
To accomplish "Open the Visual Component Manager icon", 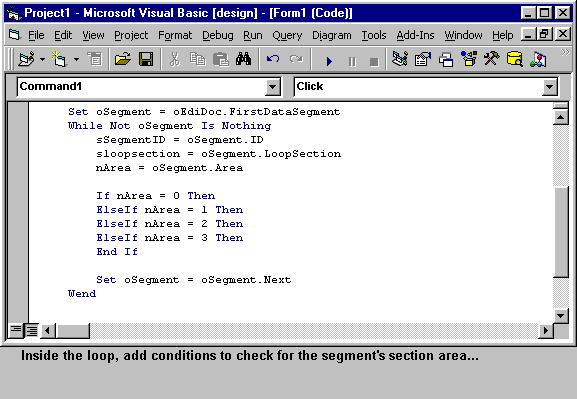I will (538, 59).
